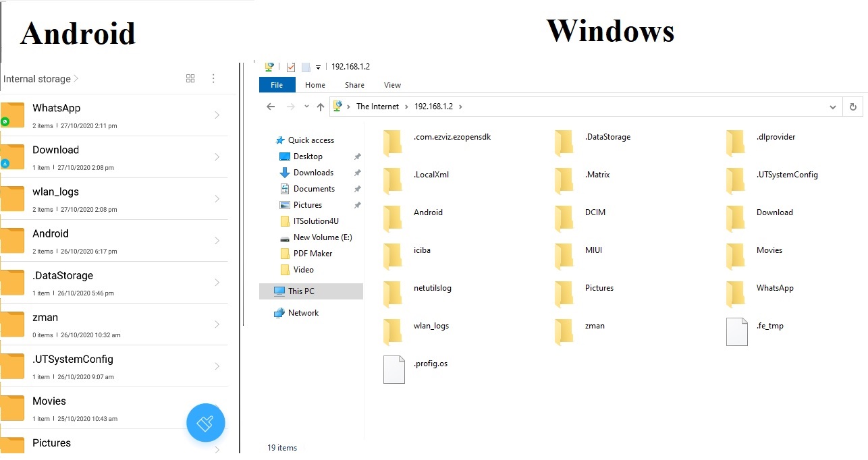Tap .UTSystemConfig name in Android list
The image size is (868, 460).
[73, 360]
